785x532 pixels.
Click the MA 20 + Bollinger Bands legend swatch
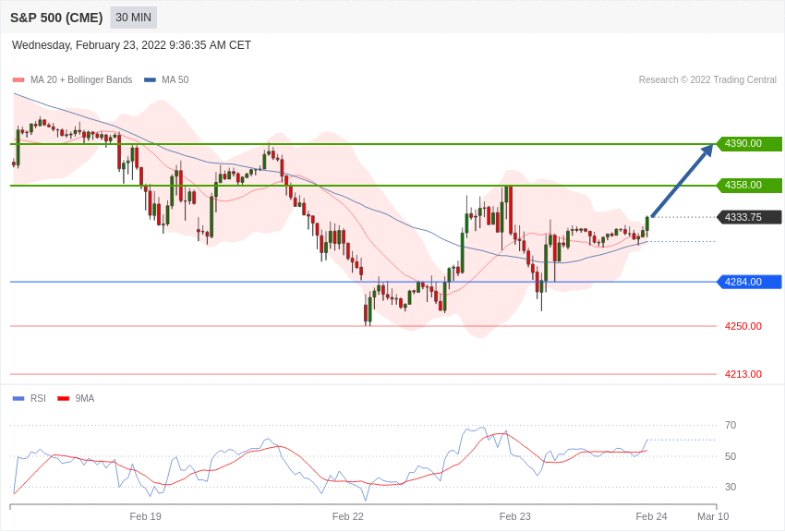click(x=18, y=80)
